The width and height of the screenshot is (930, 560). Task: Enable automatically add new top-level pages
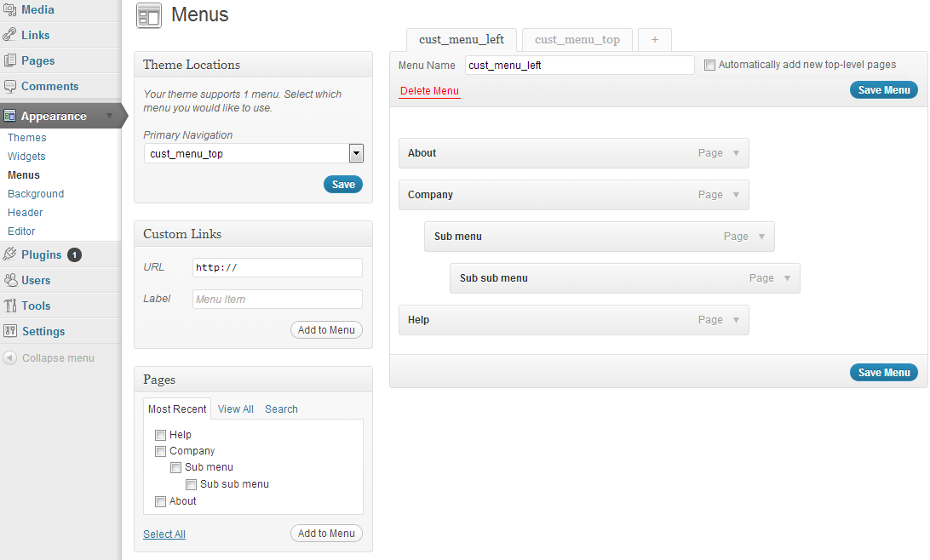point(709,66)
